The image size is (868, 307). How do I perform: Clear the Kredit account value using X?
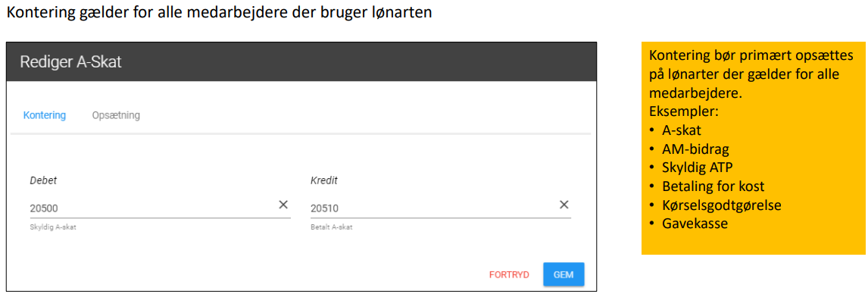(x=564, y=205)
